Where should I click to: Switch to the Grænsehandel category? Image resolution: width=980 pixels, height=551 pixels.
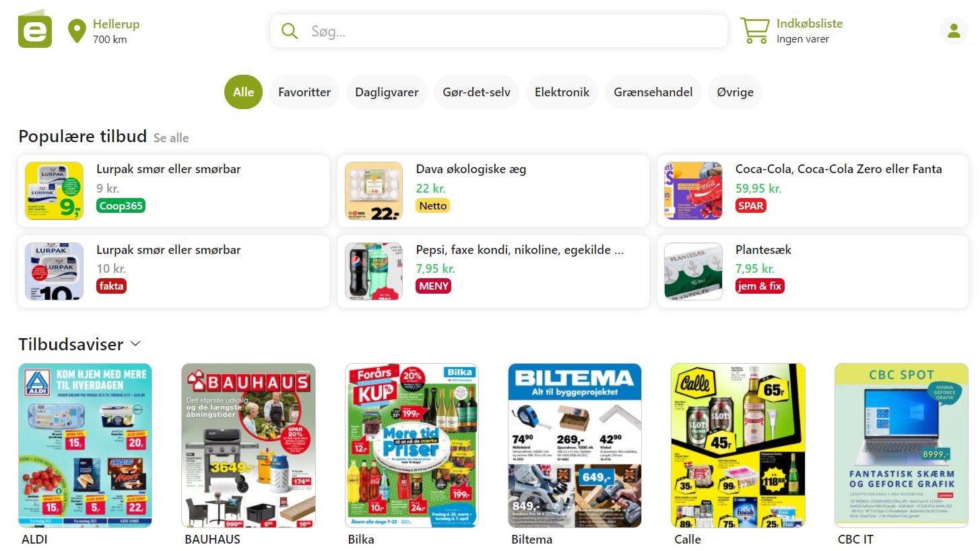[x=653, y=92]
